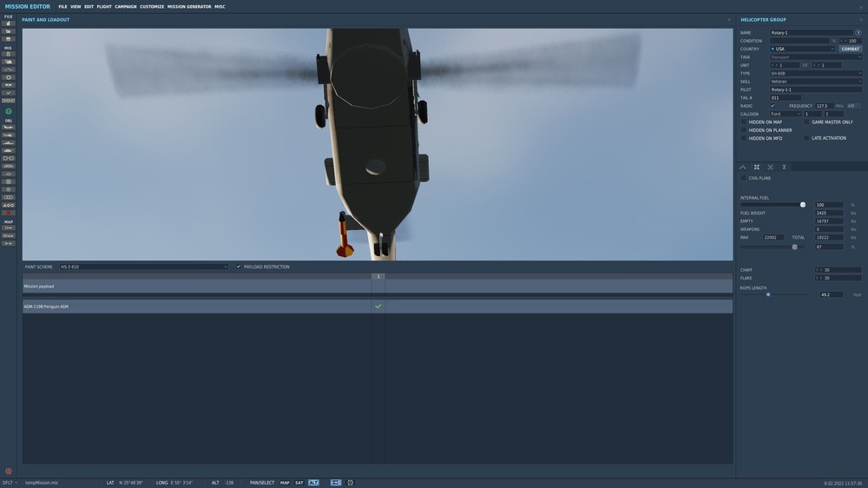The image size is (868, 488).
Task: Open the payload tab icon in Helicopter Group
Action: 757,167
